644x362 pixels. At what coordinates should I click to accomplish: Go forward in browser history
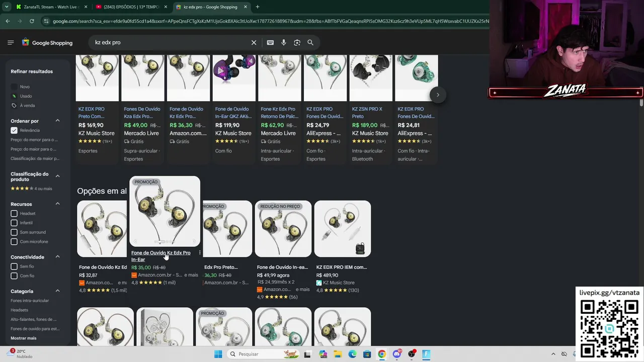coord(20,21)
